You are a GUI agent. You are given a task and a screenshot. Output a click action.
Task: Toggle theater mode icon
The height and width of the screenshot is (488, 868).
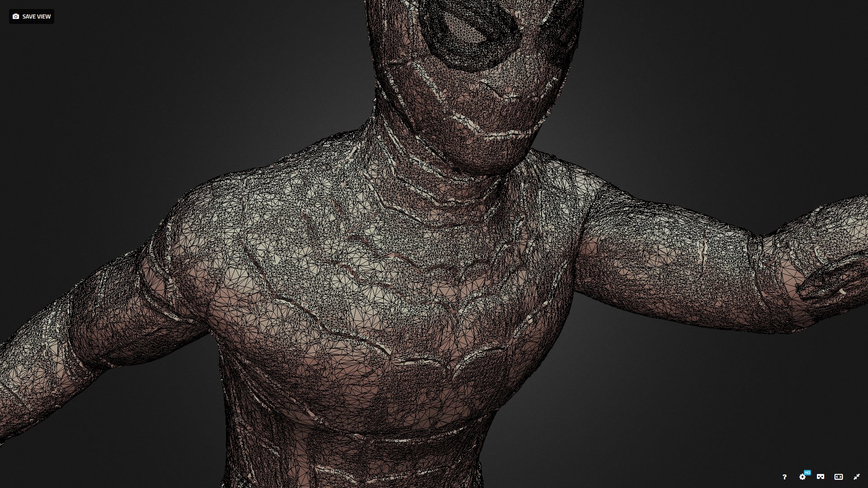839,477
